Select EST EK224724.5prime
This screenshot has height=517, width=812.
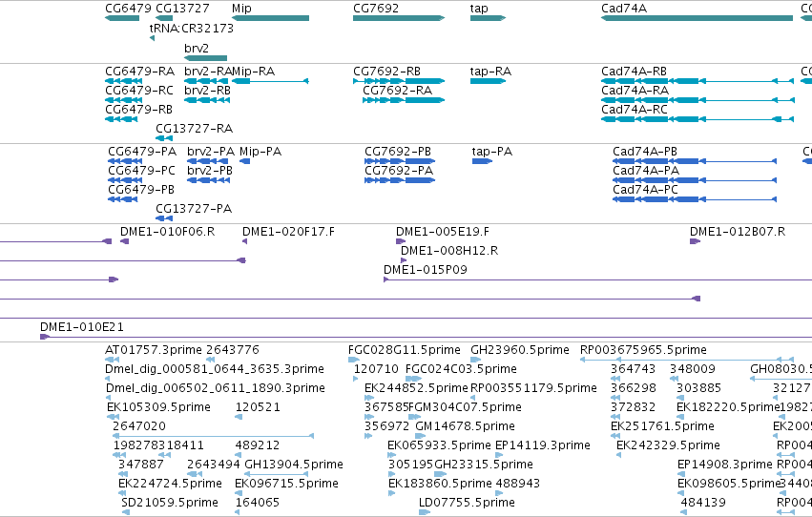pyautogui.click(x=123, y=494)
